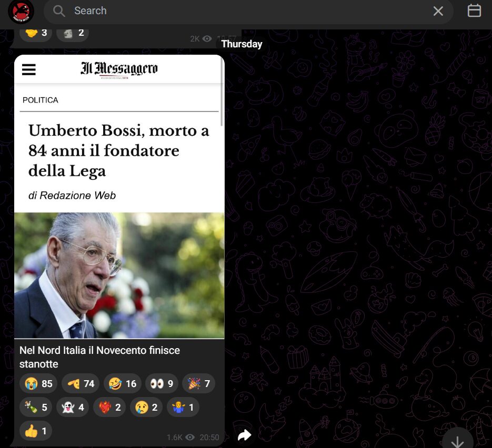Toggle the crying face reaction with 85
Image resolution: width=492 pixels, height=448 pixels.
click(x=38, y=384)
